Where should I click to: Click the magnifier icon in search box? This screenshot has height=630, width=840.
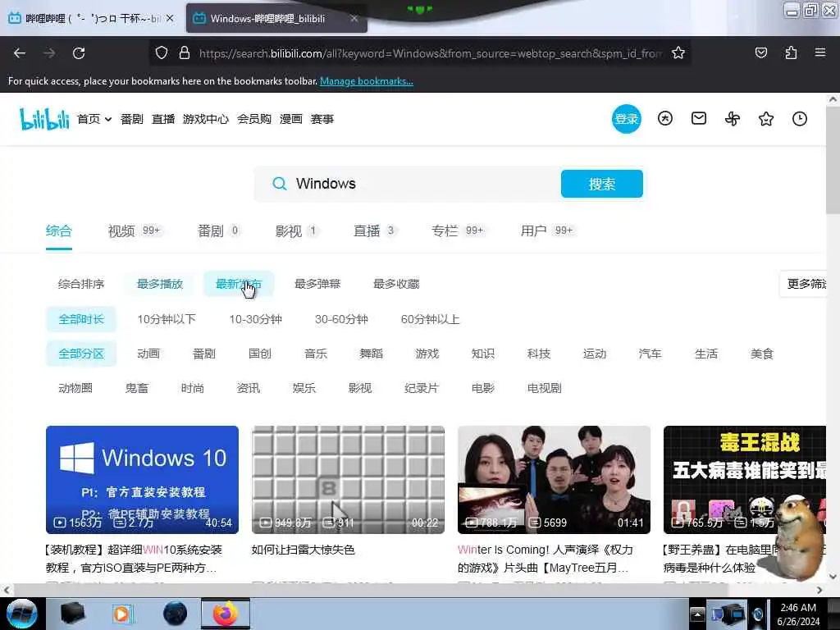coord(279,184)
